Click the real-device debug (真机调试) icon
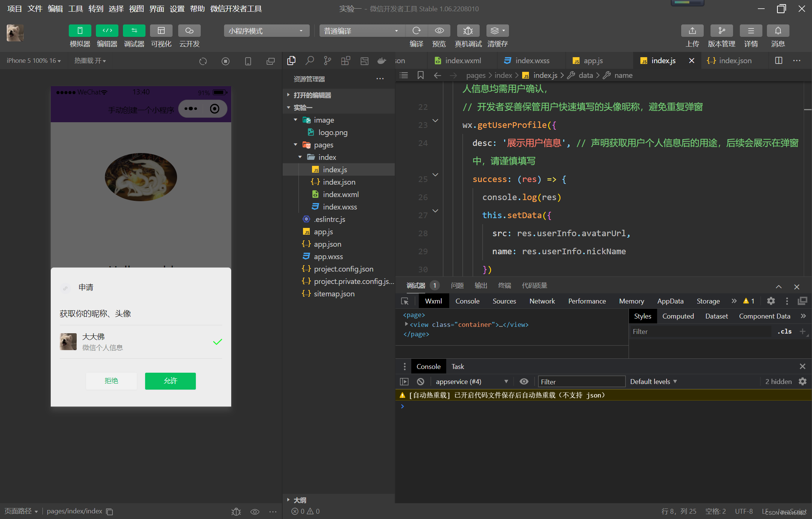 click(x=468, y=31)
